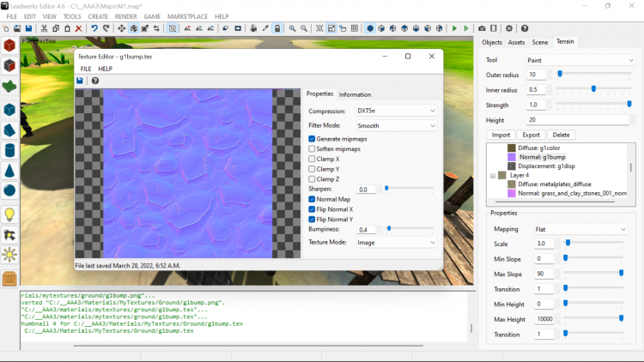644x362 pixels.
Task: Open Texture Editor help icon
Action: (94, 81)
